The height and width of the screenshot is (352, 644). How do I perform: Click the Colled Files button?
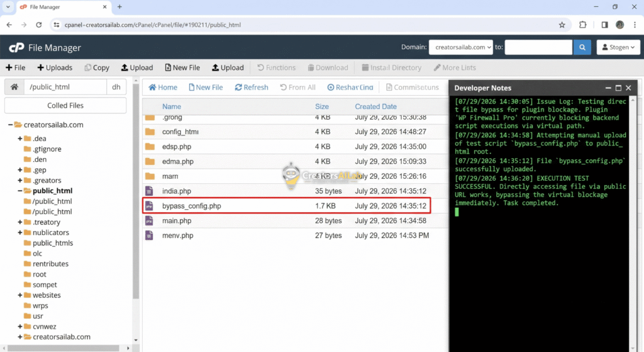coord(65,106)
